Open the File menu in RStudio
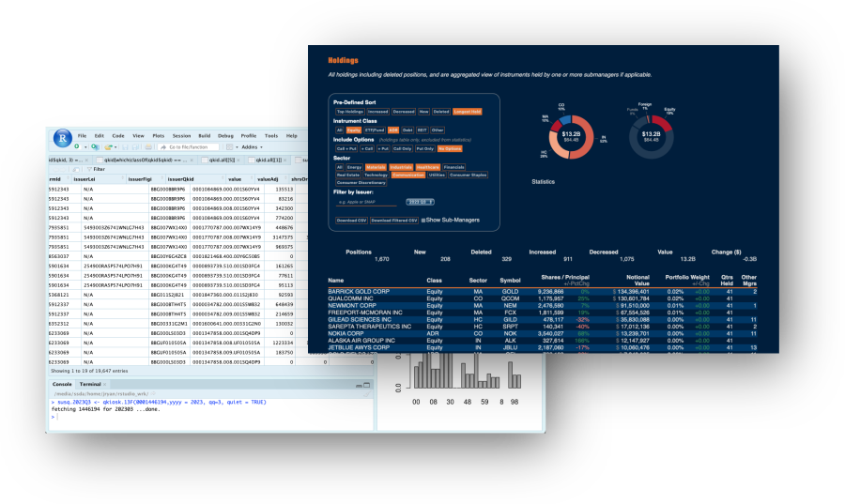This screenshot has width=845, height=504. (82, 136)
